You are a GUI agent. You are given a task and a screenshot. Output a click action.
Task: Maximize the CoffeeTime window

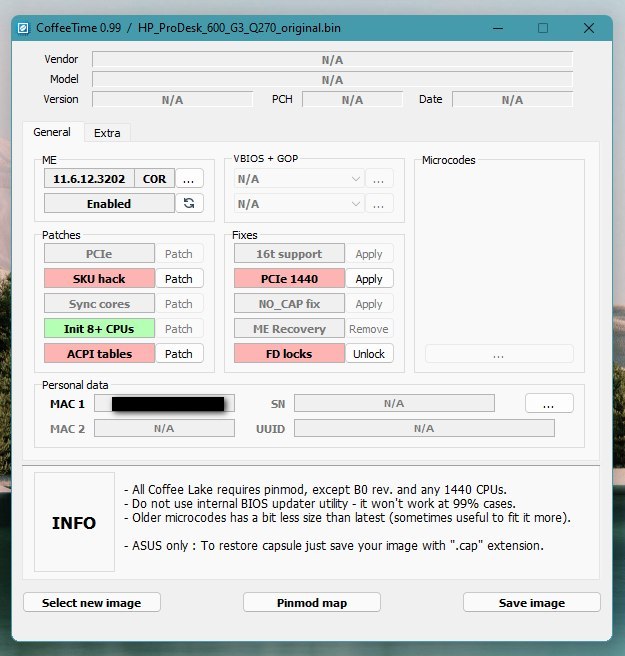coord(543,28)
